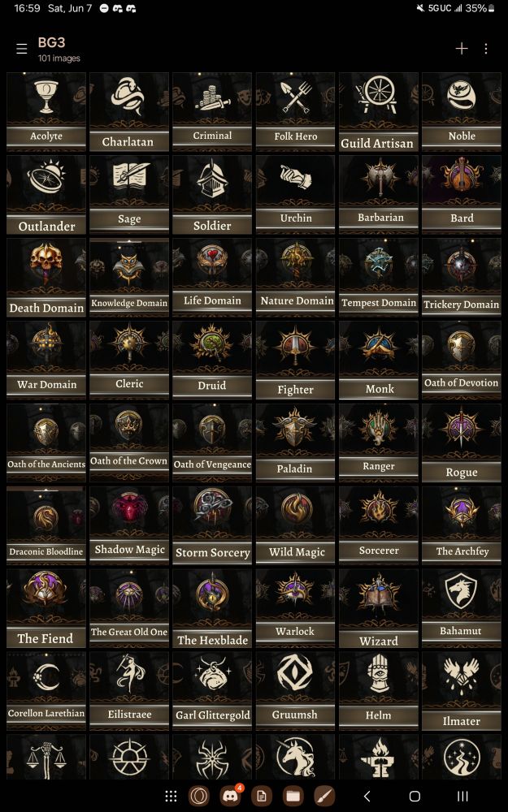Select the Shadow Magic thumbnail
The width and height of the screenshot is (508, 812).
click(129, 526)
